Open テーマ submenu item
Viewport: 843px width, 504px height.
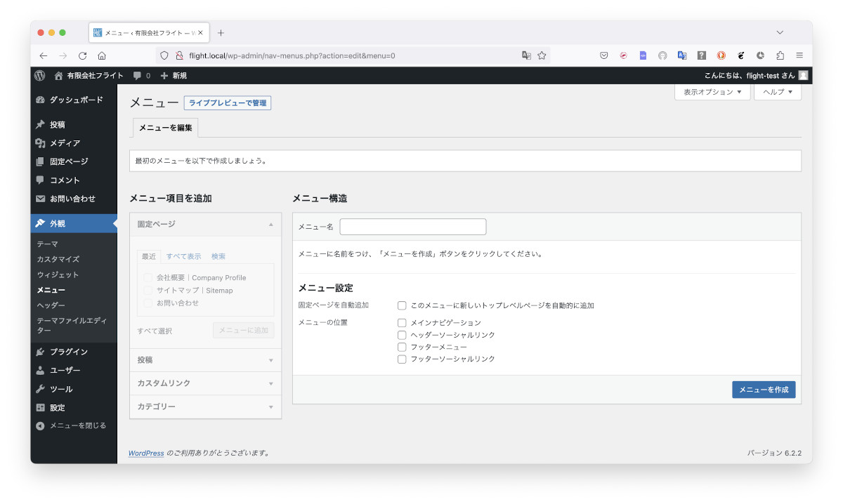(48, 244)
